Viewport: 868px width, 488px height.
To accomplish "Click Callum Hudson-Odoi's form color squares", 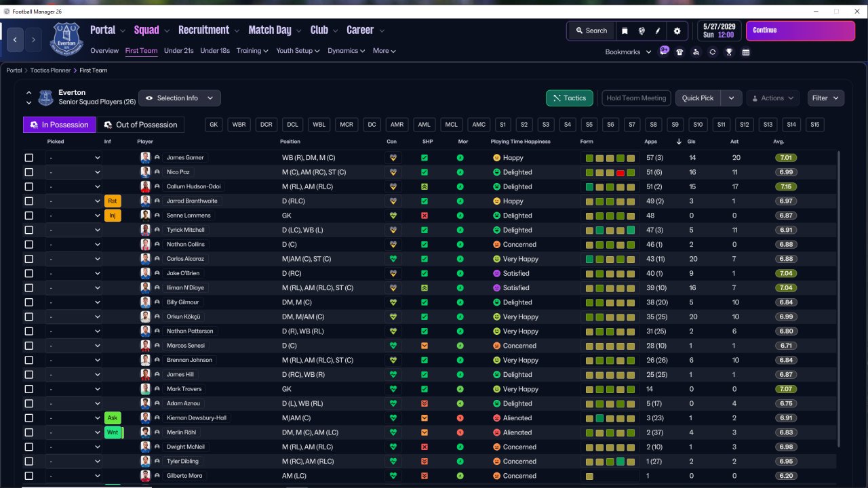I will click(x=610, y=187).
